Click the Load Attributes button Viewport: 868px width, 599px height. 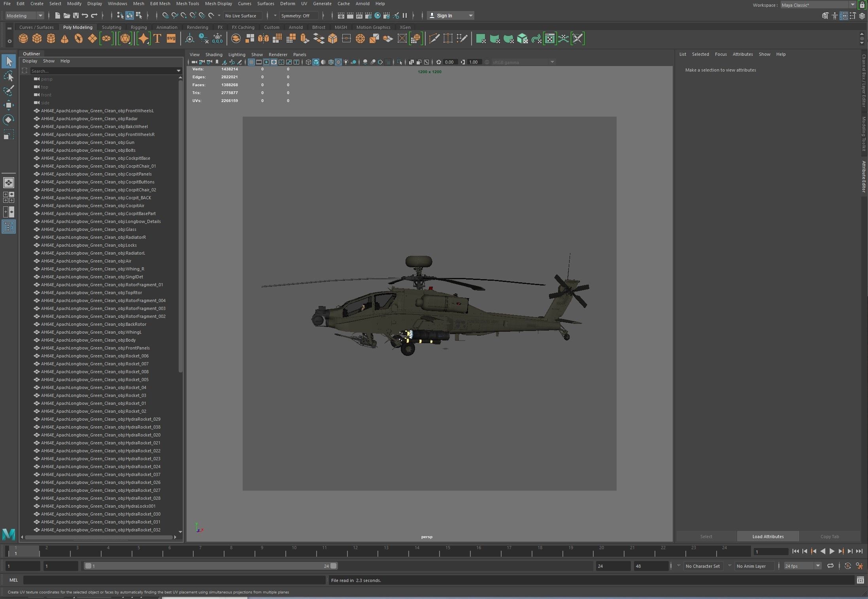pos(768,537)
